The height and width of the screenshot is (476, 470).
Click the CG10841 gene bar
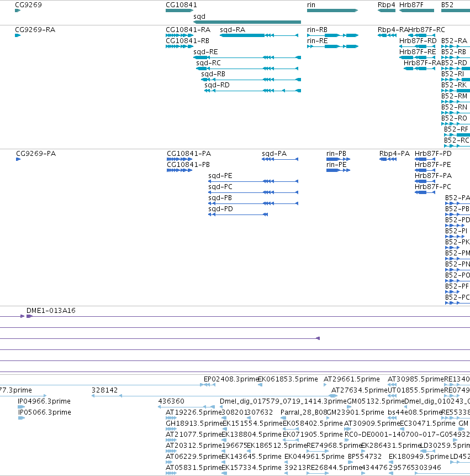tap(179, 11)
